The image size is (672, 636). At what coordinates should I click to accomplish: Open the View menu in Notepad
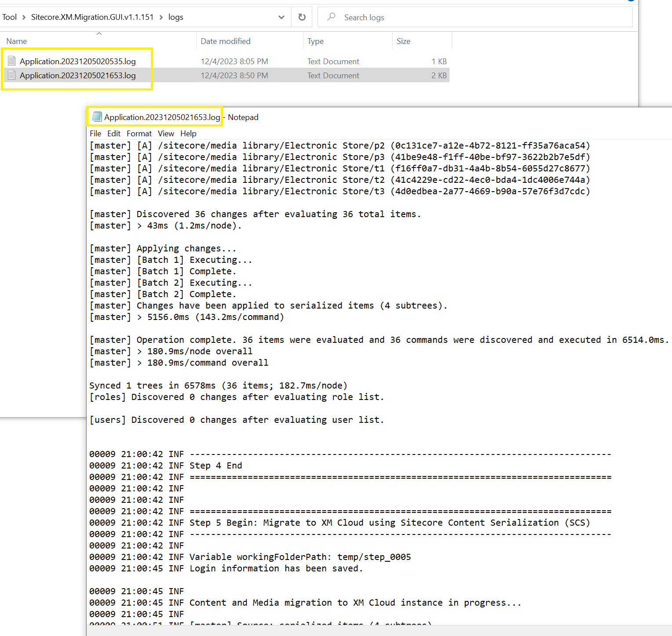coord(166,134)
